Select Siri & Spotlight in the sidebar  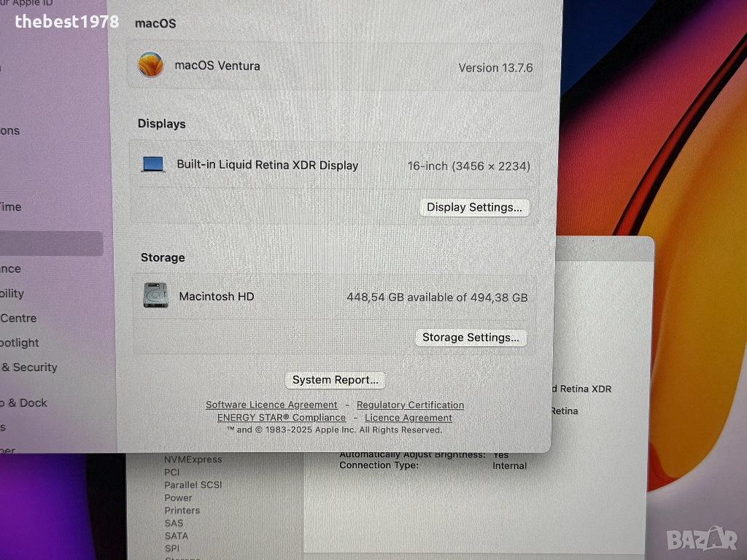(x=20, y=343)
